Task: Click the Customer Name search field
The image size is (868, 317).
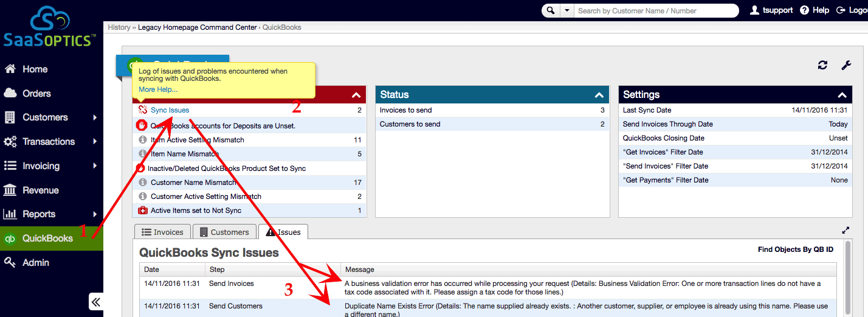Action: click(656, 10)
